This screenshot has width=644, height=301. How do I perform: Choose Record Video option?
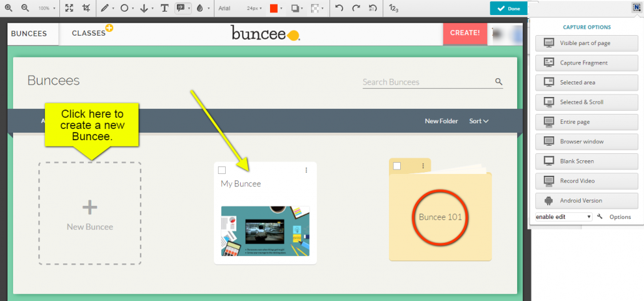click(586, 181)
